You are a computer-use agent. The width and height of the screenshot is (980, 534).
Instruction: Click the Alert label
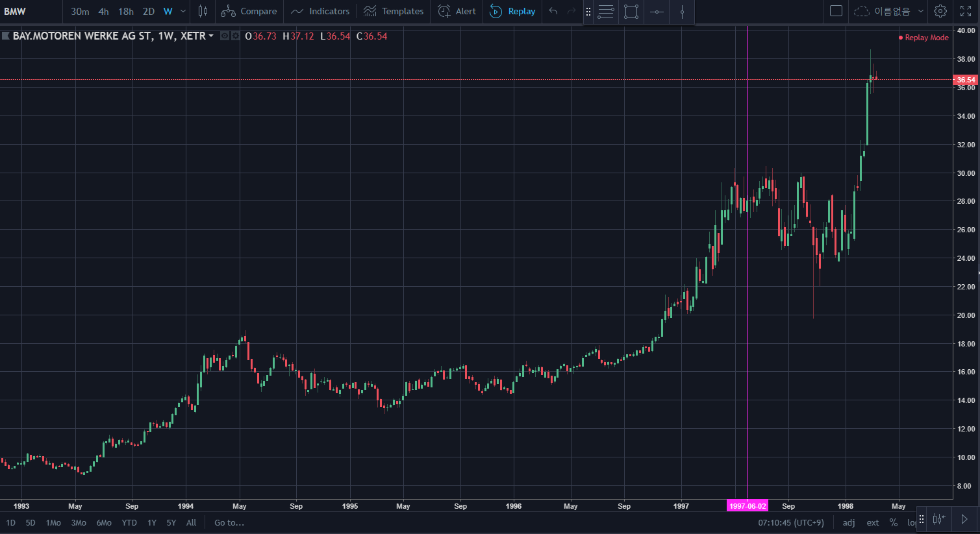point(466,11)
